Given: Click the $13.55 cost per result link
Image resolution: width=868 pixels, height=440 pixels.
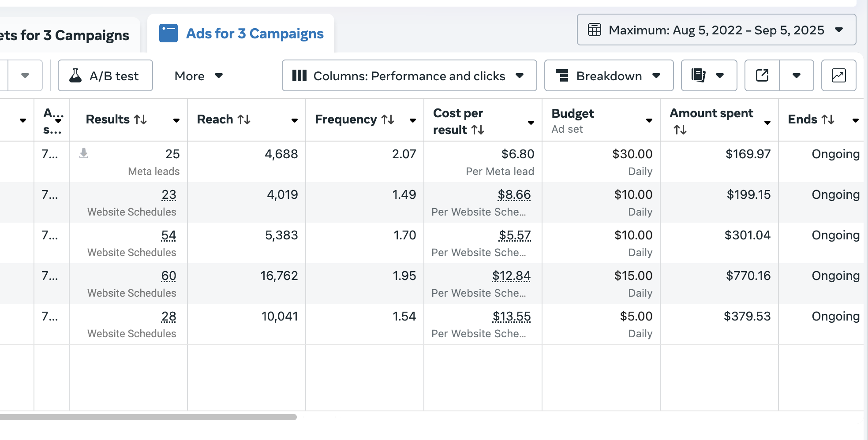Looking at the screenshot, I should click(x=511, y=317).
